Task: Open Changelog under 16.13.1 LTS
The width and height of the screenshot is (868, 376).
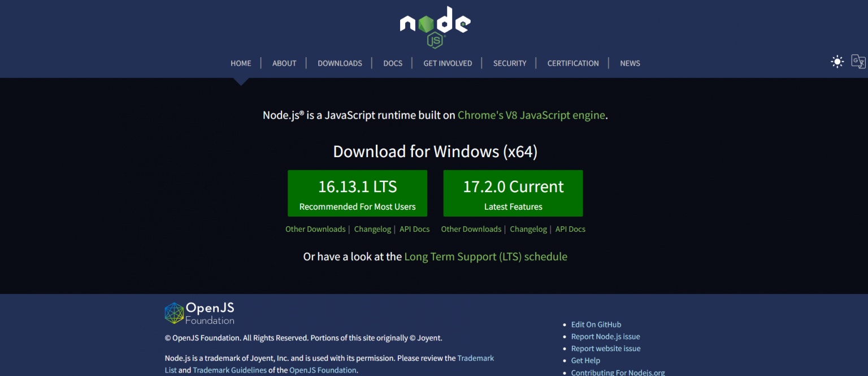Action: pos(372,229)
